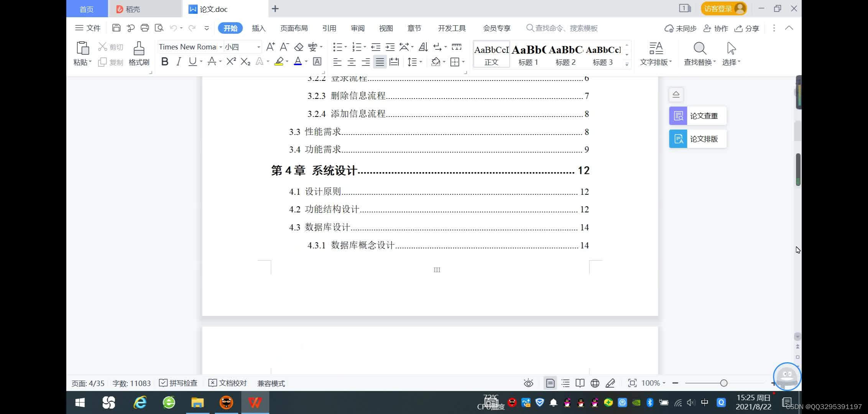Image resolution: width=868 pixels, height=414 pixels.
Task: Switch to reading view in status bar
Action: pyautogui.click(x=580, y=383)
